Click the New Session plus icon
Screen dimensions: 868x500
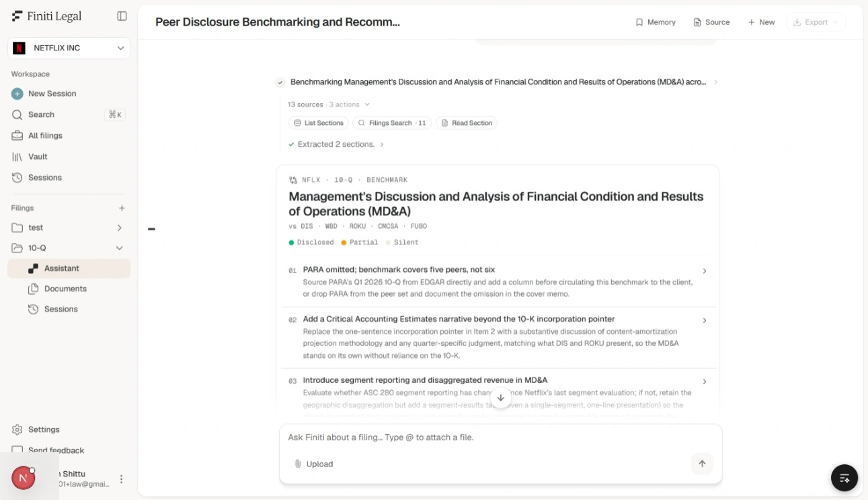[17, 94]
